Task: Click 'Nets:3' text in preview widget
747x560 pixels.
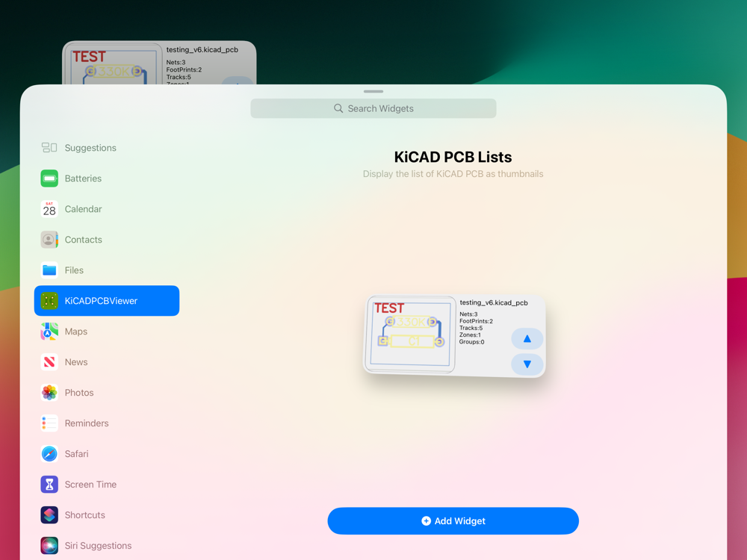Action: (x=468, y=314)
